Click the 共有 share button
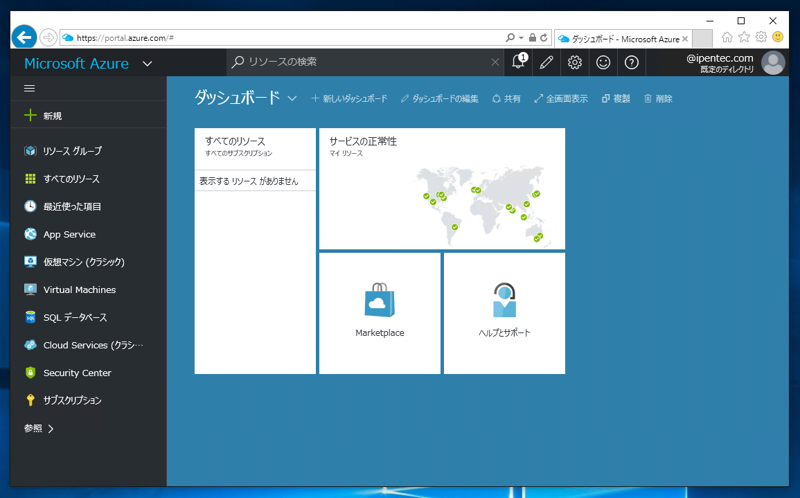 506,98
